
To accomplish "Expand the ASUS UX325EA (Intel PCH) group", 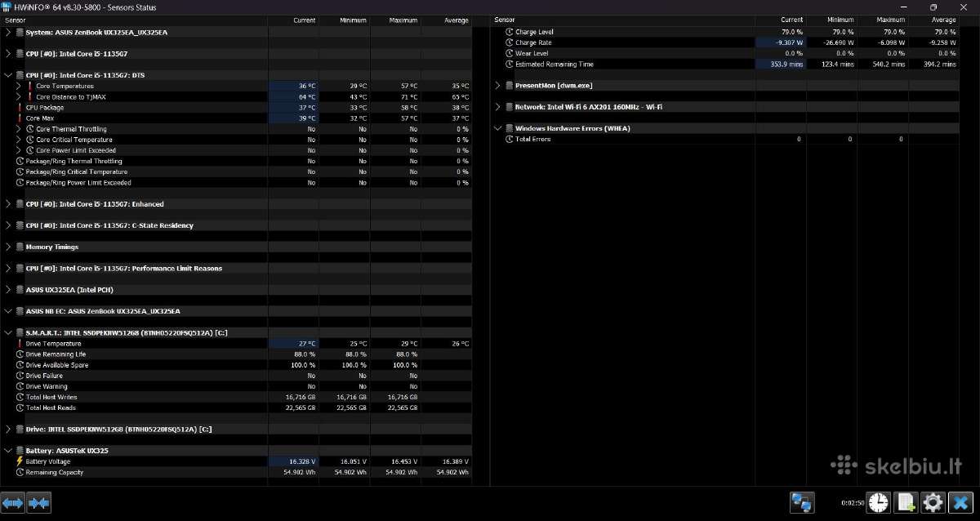I will point(8,289).
